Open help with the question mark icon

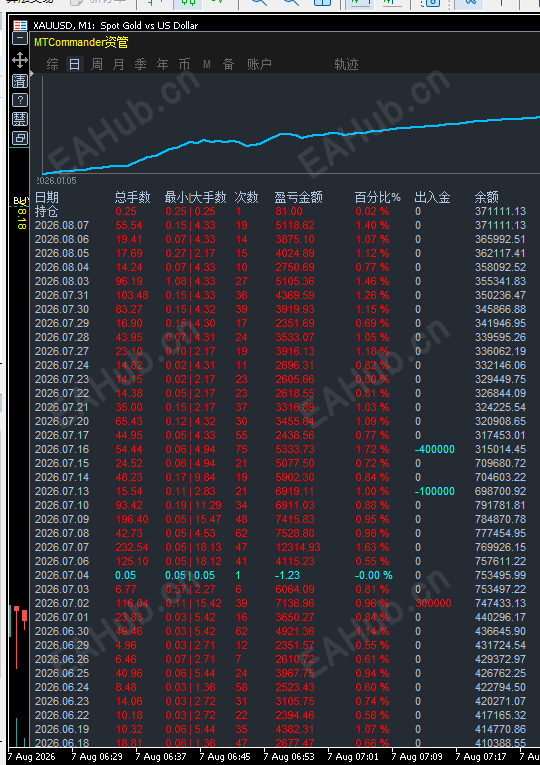point(20,101)
